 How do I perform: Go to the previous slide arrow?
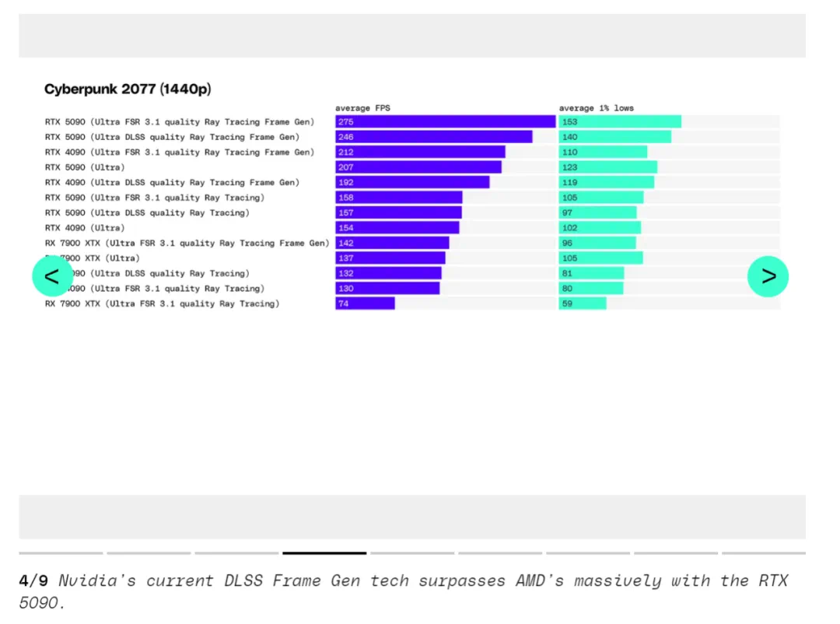(52, 276)
